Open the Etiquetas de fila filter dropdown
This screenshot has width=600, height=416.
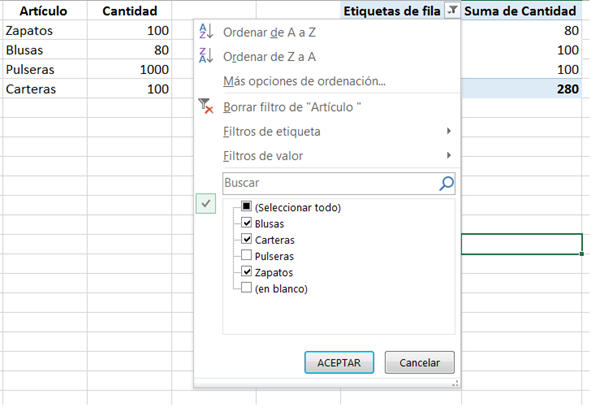point(453,11)
